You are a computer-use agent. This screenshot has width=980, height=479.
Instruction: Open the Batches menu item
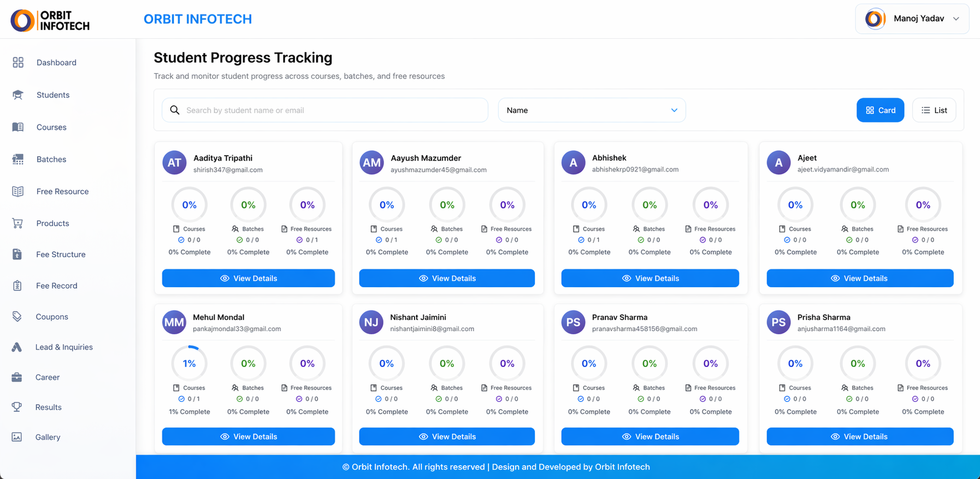[51, 159]
